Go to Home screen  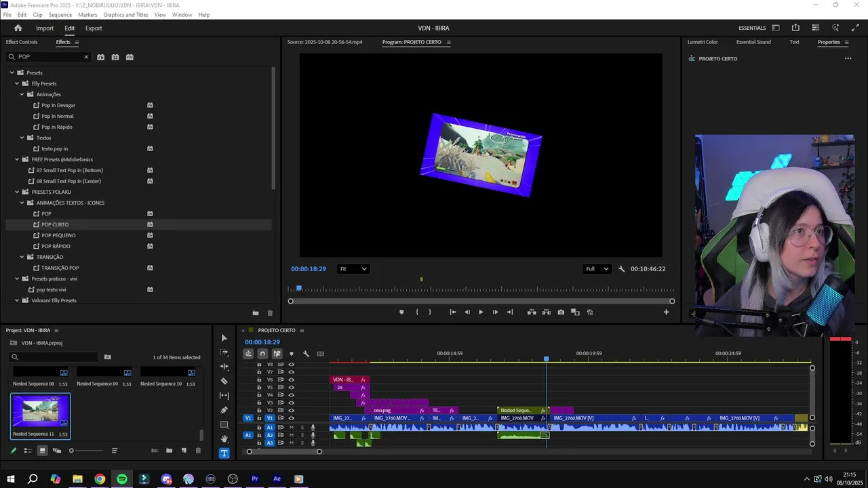tap(18, 28)
